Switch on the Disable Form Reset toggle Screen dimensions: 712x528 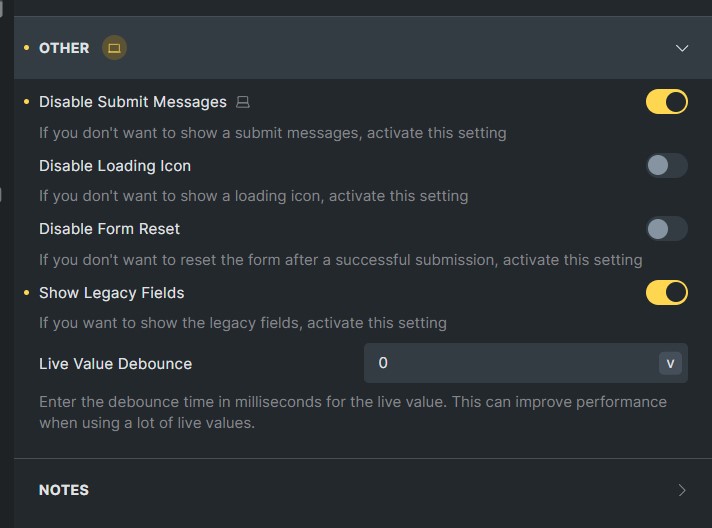[667, 229]
